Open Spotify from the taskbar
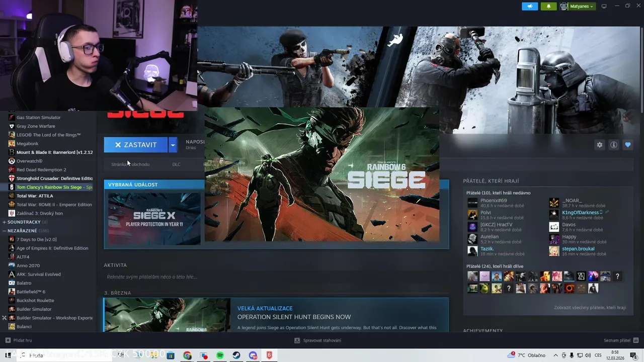644x362 pixels. coord(220,355)
